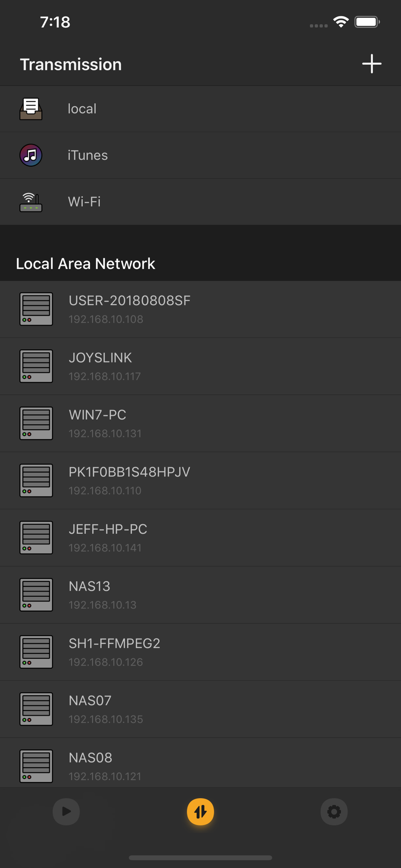Click server icon for NAS13
The width and height of the screenshot is (401, 868).
click(x=36, y=595)
